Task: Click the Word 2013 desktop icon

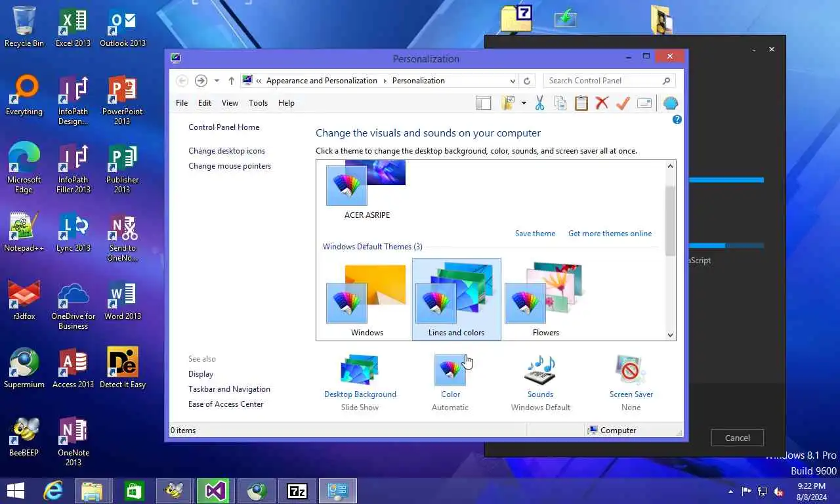Action: pyautogui.click(x=123, y=300)
